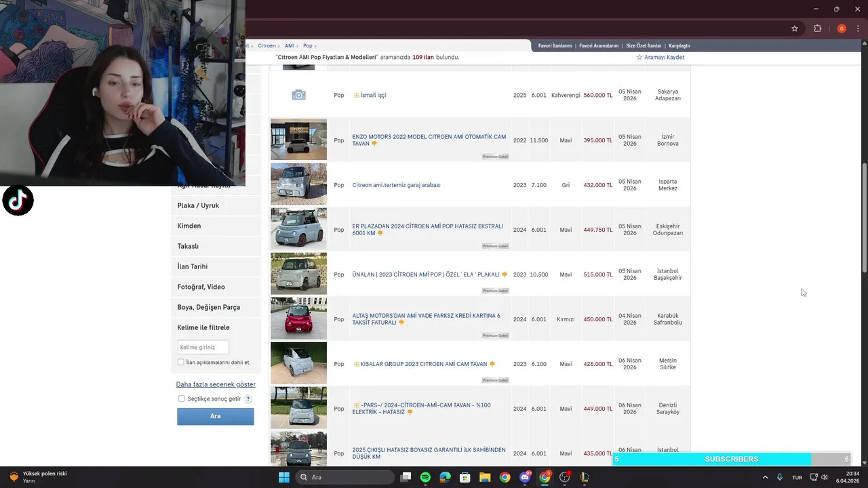Click the help icon beside Seçtikçe sonuç getir
This screenshot has height=488, width=868.
pyautogui.click(x=248, y=399)
